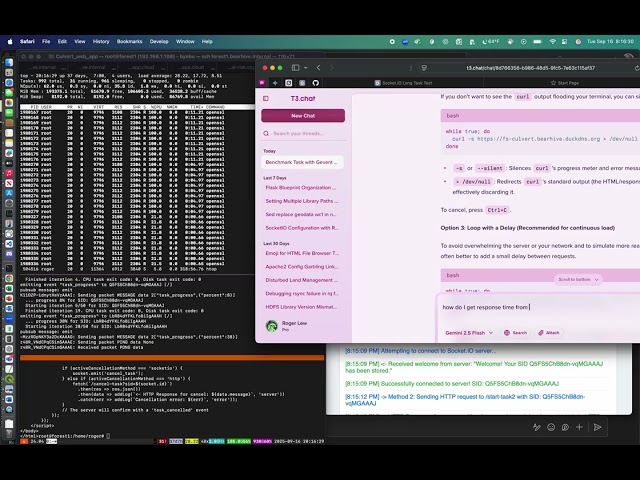Image resolution: width=640 pixels, height=480 pixels.
Task: Open the pinned Gemini sparkle tab
Action: tap(276, 83)
